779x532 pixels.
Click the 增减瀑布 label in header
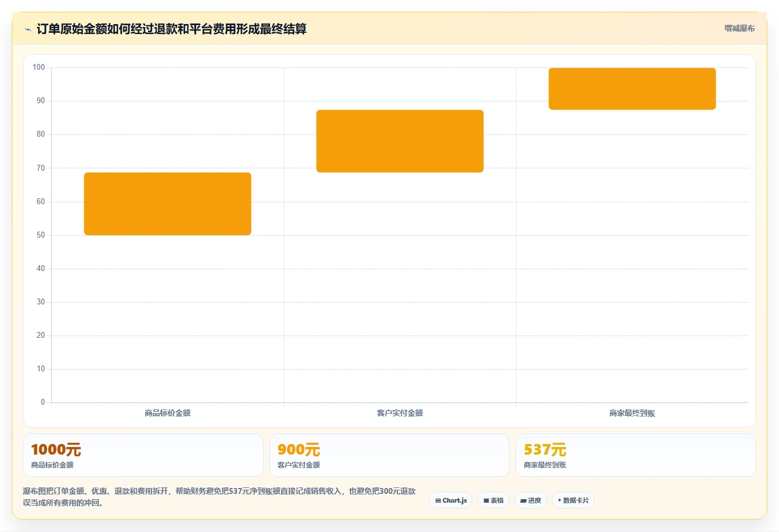coord(739,28)
